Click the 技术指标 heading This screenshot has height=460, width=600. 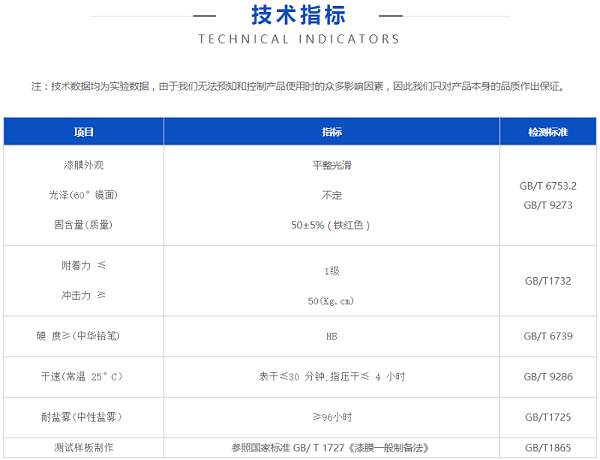(x=299, y=15)
